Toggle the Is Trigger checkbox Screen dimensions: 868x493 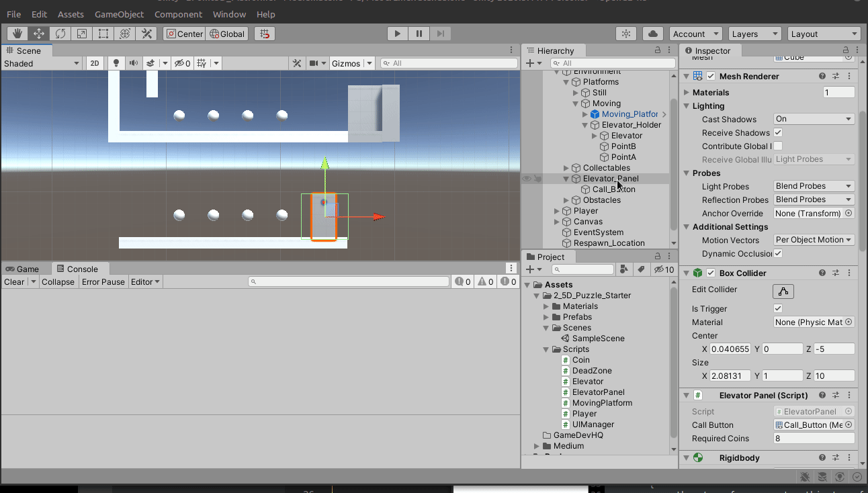tap(778, 308)
